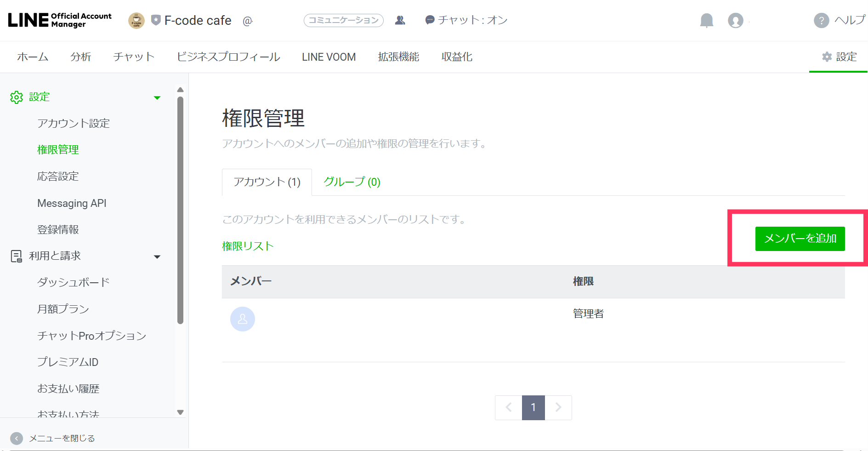This screenshot has width=868, height=451.
Task: Open the 分析 top menu
Action: pyautogui.click(x=81, y=57)
